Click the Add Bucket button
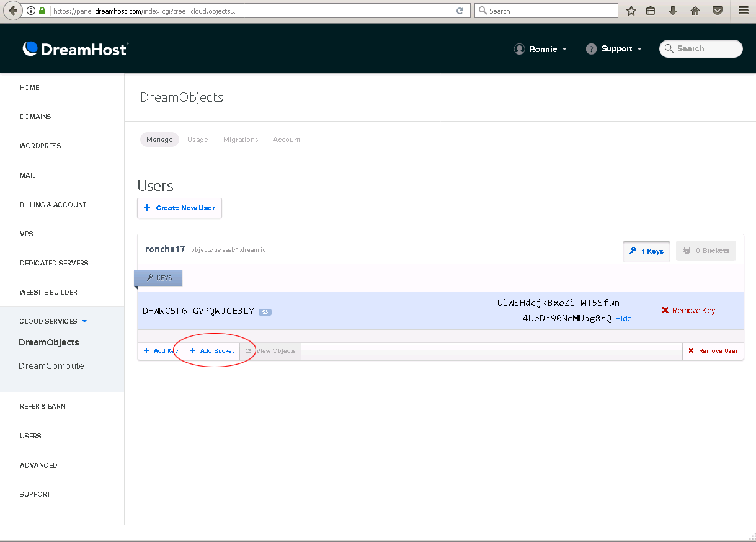Screen dimensions: 756x542 pyautogui.click(x=212, y=351)
